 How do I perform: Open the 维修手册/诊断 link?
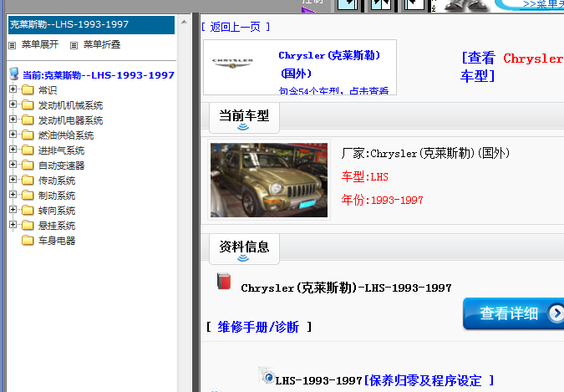[x=258, y=327]
